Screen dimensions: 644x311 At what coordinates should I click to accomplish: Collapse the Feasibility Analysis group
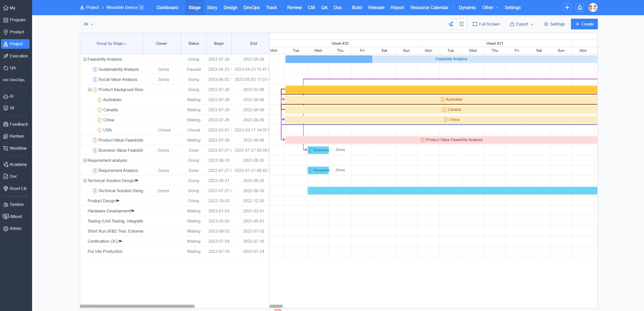(x=85, y=59)
